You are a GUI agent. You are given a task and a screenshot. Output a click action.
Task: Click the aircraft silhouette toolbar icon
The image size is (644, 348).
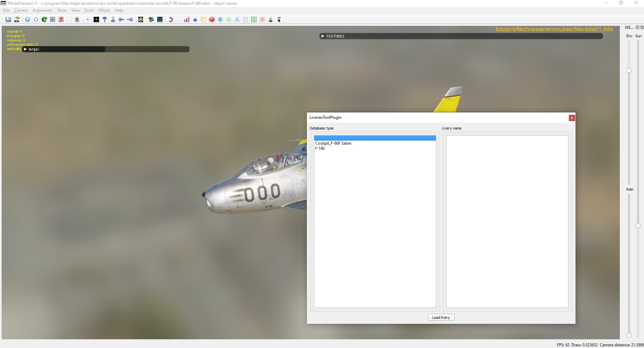279,19
